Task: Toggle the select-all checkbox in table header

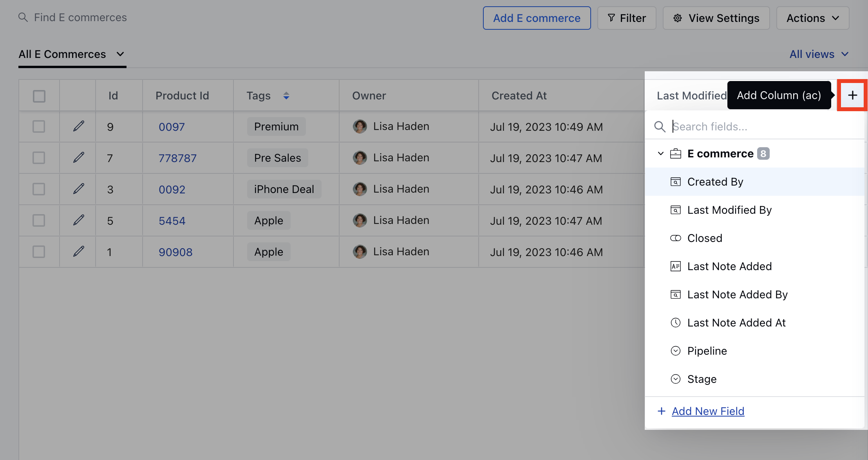Action: 39,96
